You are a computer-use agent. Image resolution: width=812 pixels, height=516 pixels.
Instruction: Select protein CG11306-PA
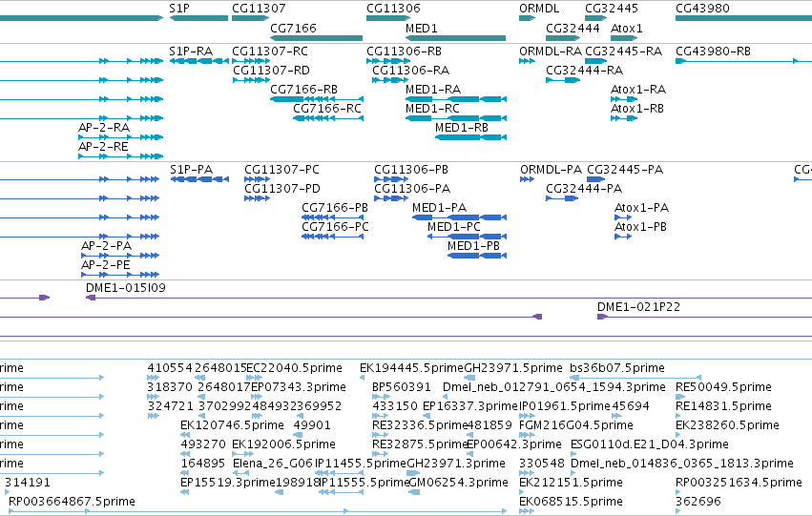tap(412, 189)
